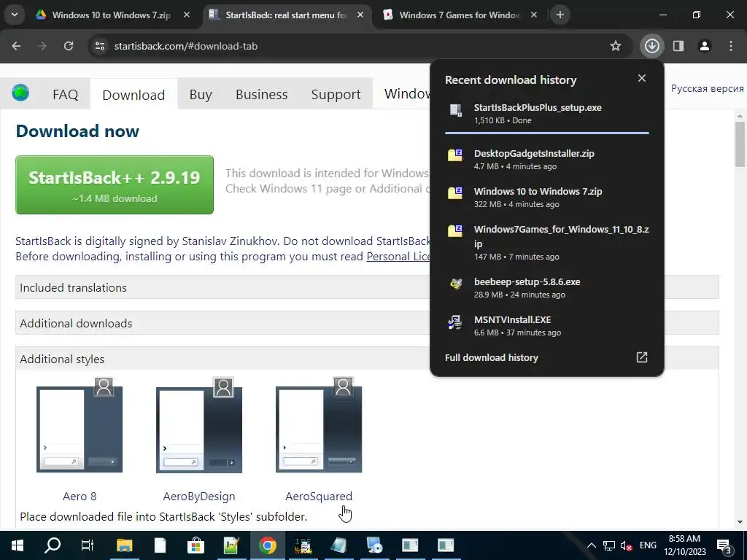
Task: Open the notification center icon
Action: pyautogui.click(x=724, y=545)
